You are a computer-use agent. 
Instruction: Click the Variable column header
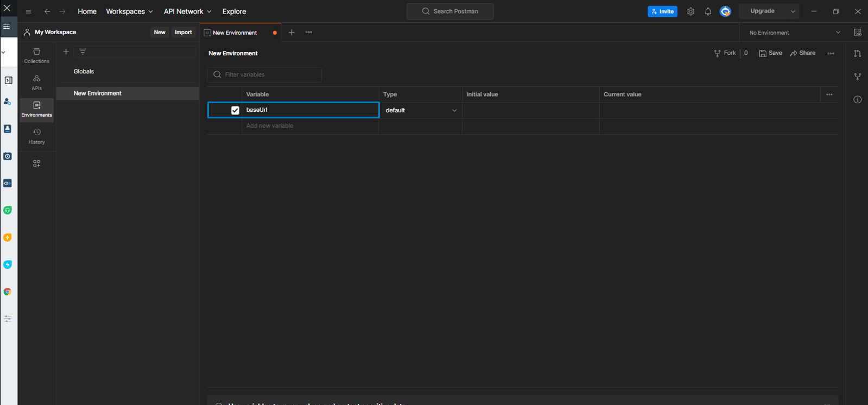(x=257, y=94)
